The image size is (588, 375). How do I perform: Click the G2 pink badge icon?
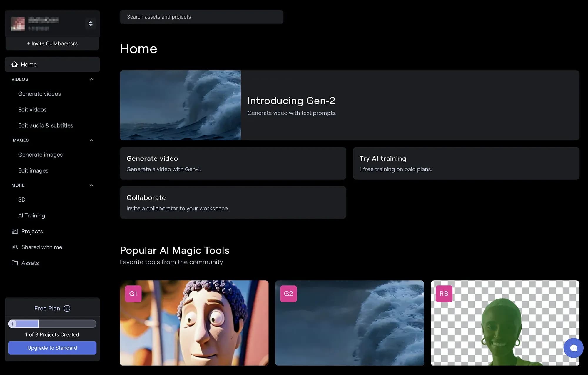288,294
